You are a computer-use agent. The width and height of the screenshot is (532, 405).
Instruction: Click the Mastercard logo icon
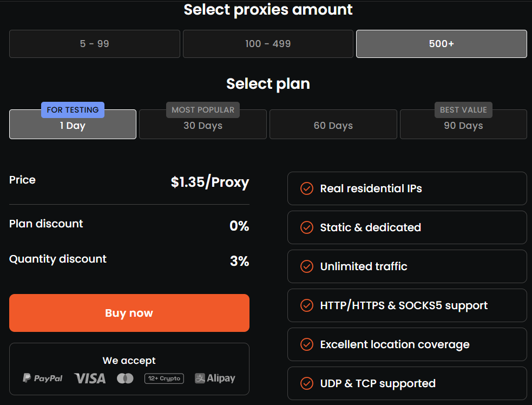pyautogui.click(x=125, y=378)
